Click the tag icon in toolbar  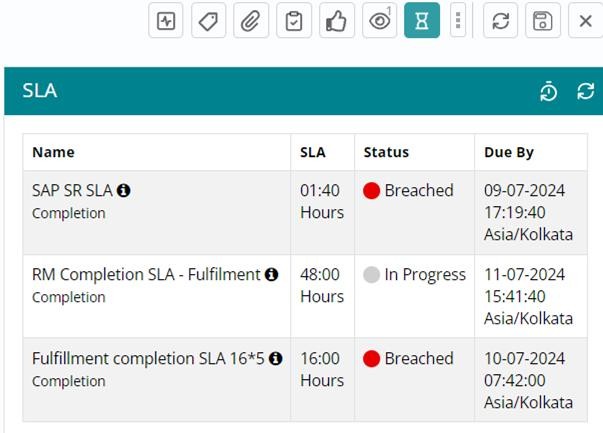(x=209, y=21)
